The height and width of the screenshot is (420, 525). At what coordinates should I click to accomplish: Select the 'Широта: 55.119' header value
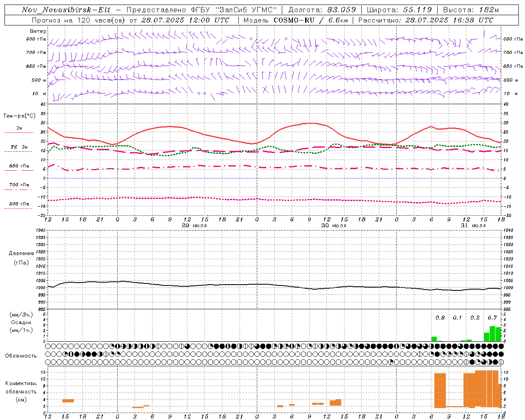tap(399, 10)
